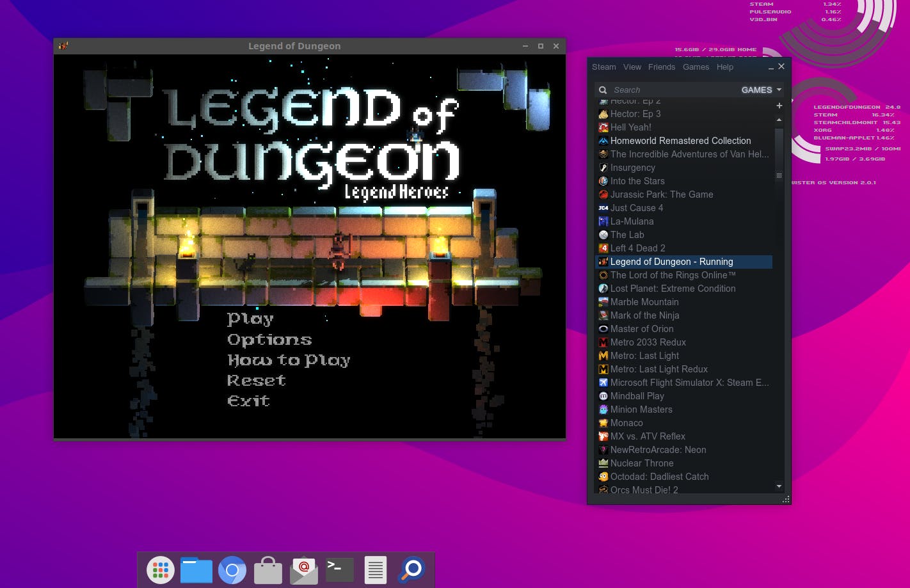Open the View menu in Steam
The width and height of the screenshot is (910, 588).
click(x=632, y=67)
